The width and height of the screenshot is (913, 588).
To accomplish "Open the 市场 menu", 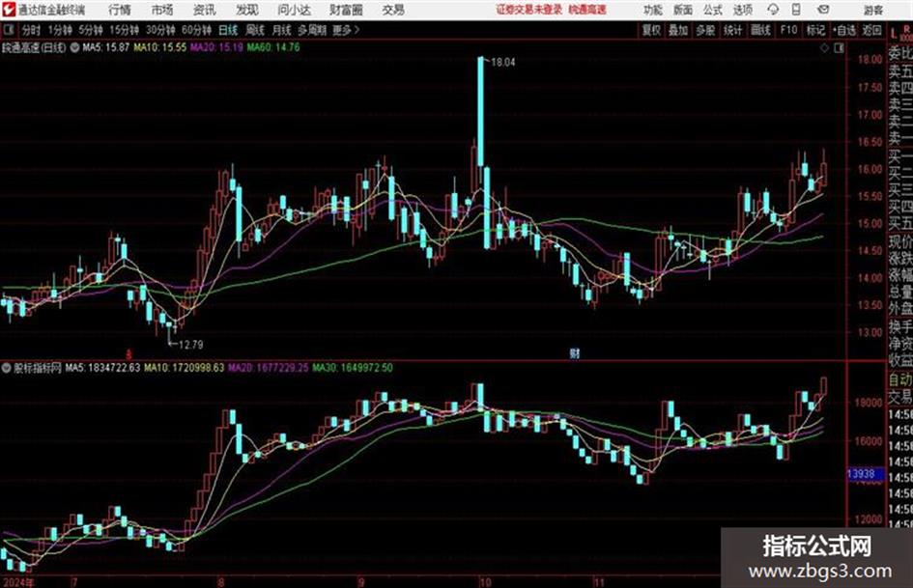I will [x=162, y=10].
